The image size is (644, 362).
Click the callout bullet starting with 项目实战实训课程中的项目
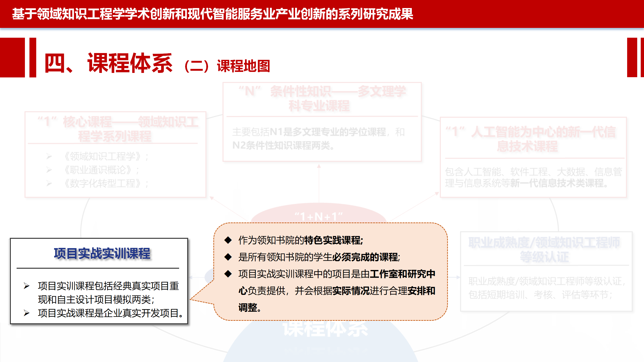[337, 291]
